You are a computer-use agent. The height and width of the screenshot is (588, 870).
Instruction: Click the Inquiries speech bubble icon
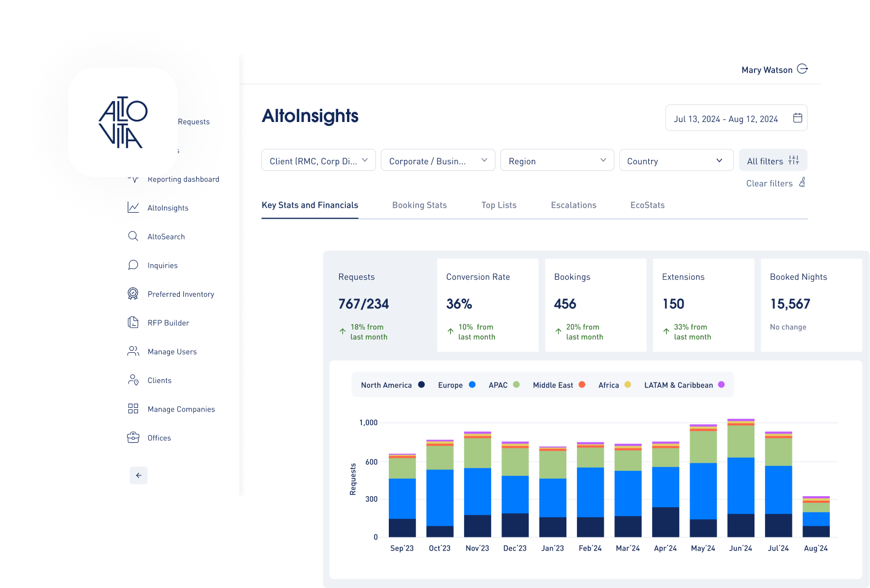click(x=133, y=265)
